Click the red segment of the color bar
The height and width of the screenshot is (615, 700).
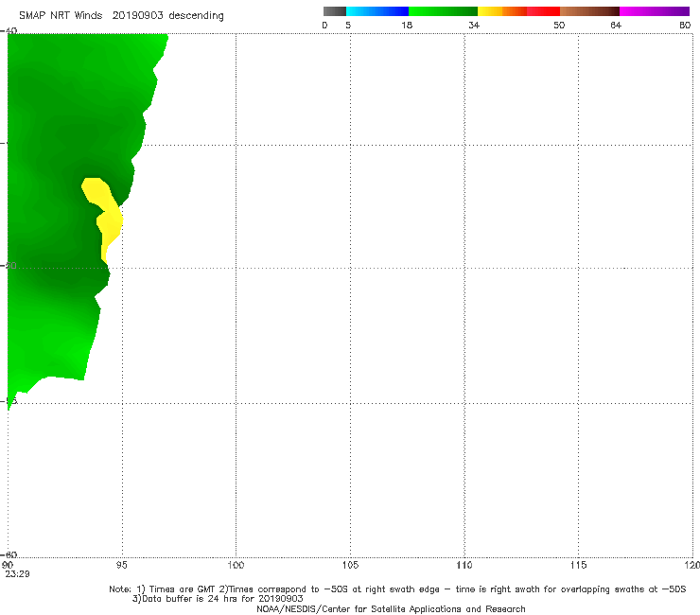[543, 11]
